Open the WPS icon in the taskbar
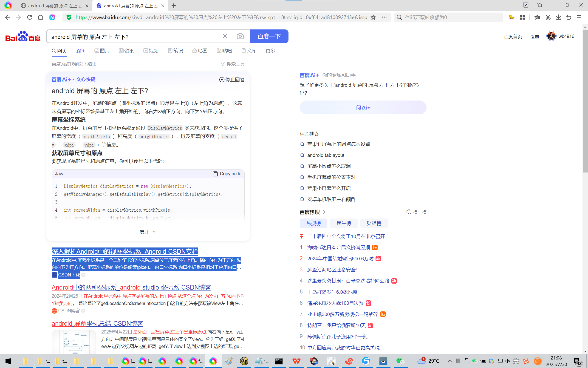Viewport: 588px width, 368px height. [297, 361]
